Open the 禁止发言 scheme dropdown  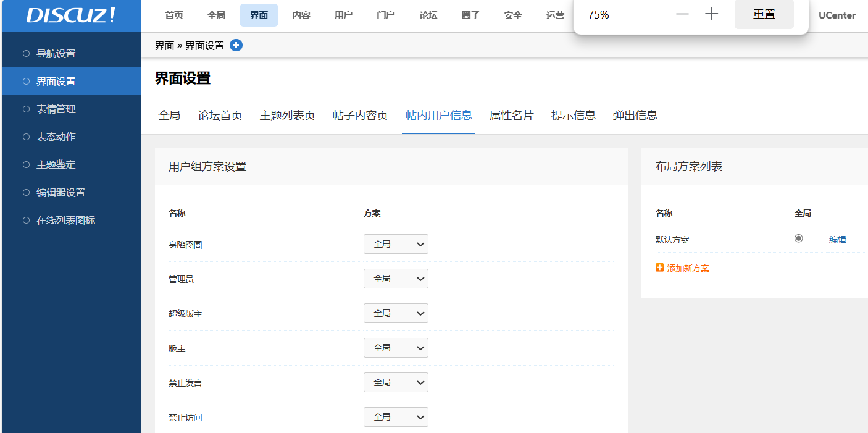coord(396,382)
